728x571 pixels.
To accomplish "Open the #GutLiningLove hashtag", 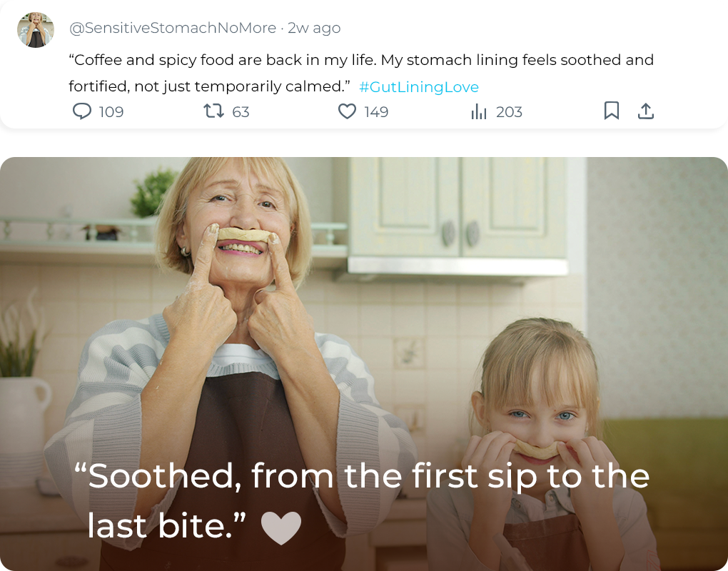I will click(419, 87).
